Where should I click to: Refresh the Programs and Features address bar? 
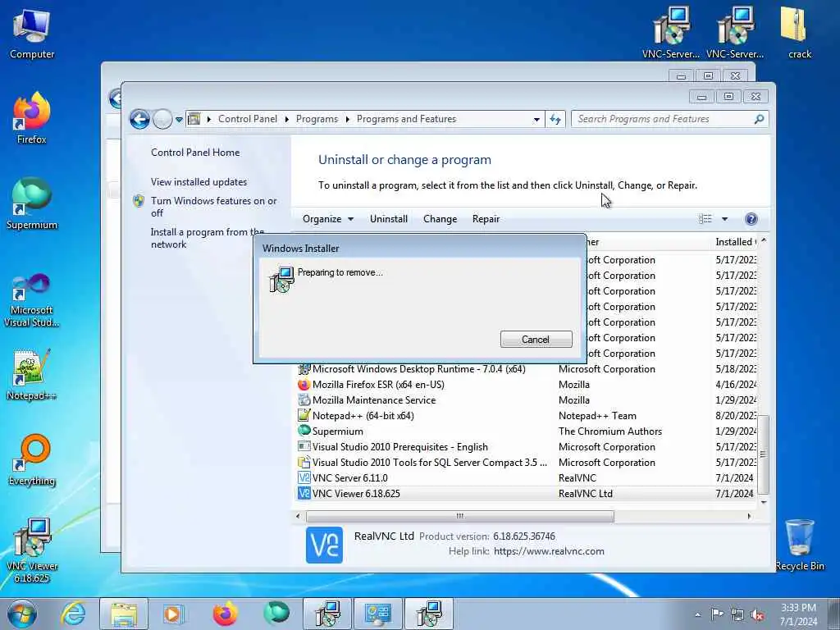tap(555, 119)
